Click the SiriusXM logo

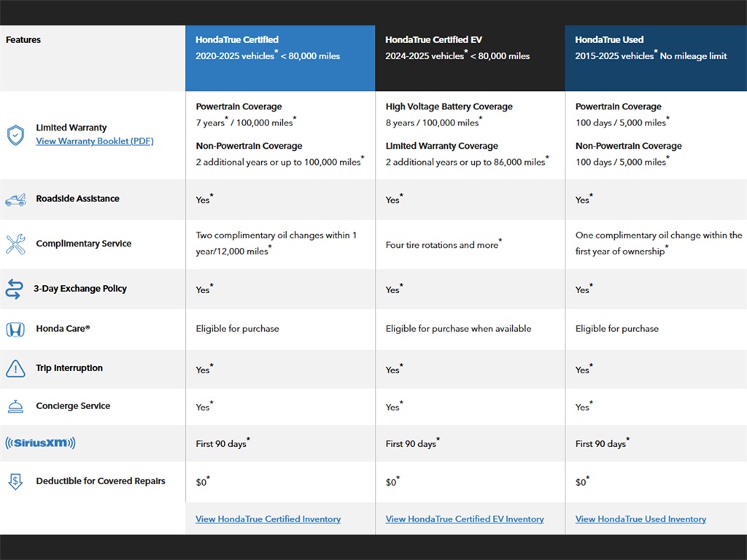click(40, 443)
